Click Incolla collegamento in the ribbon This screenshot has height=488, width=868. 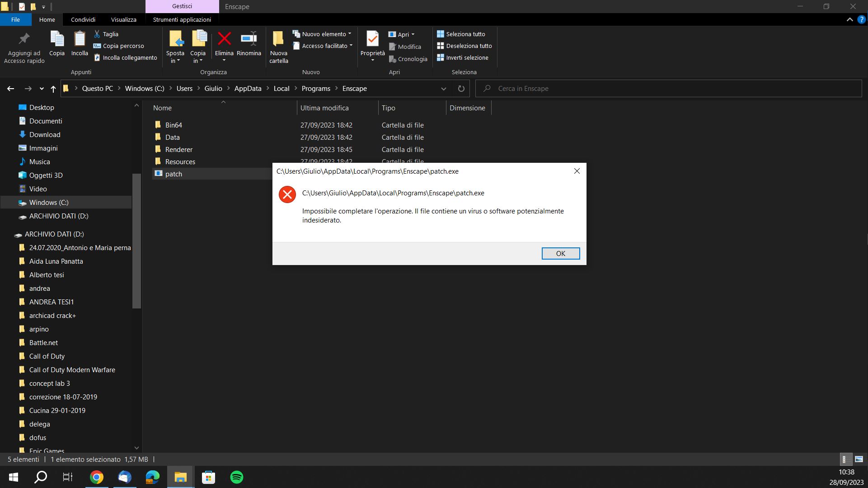[126, 57]
